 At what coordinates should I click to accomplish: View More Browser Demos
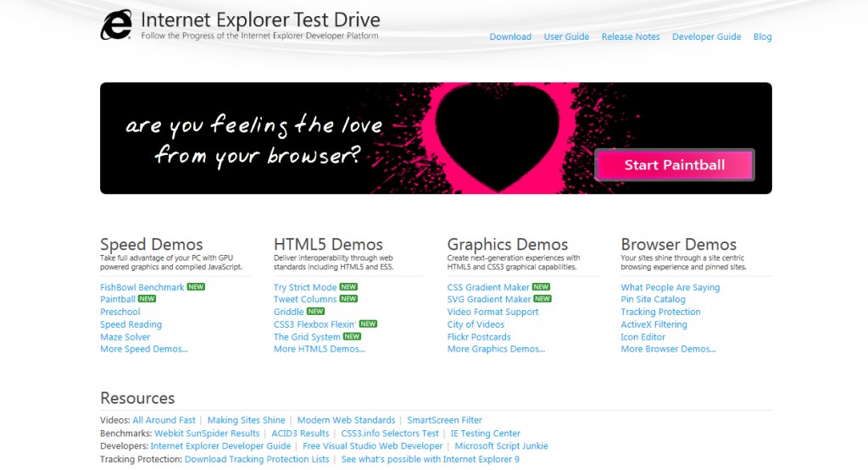[x=668, y=349]
